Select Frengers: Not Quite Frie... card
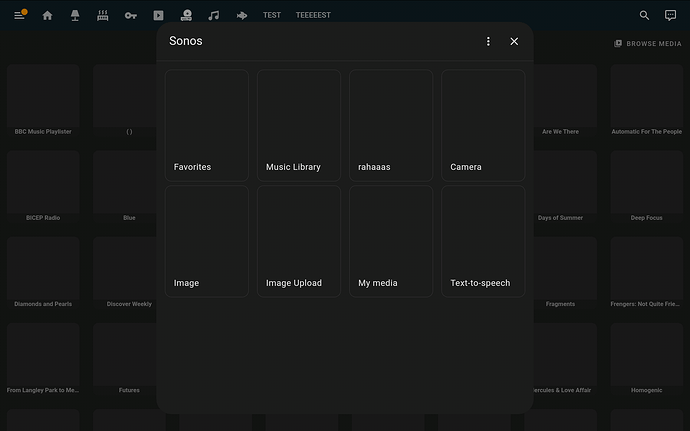This screenshot has height=431, width=690. coord(646,273)
